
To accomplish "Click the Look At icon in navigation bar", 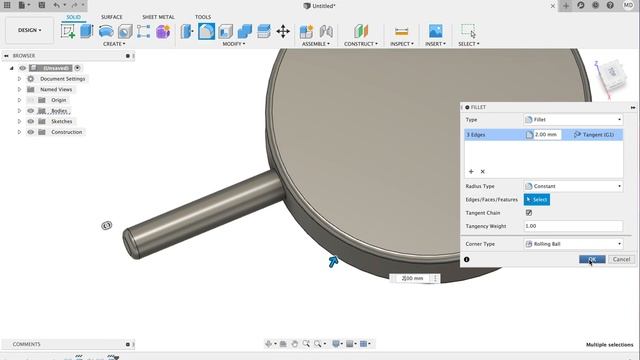I will (283, 344).
